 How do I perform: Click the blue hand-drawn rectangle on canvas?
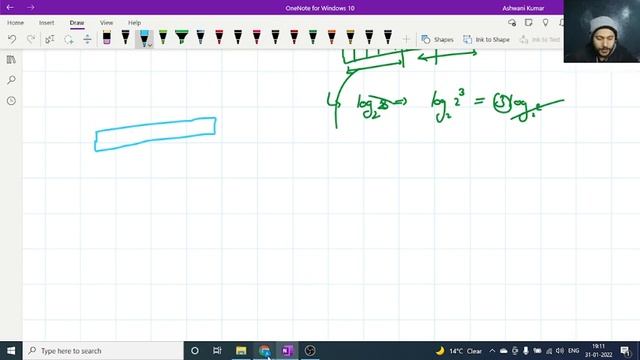(156, 134)
